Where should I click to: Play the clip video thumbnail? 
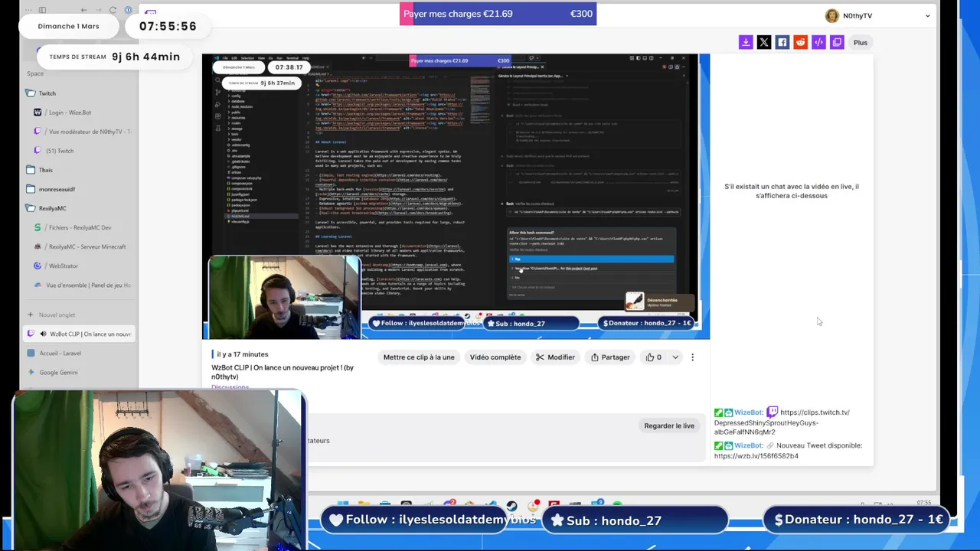[x=456, y=197]
